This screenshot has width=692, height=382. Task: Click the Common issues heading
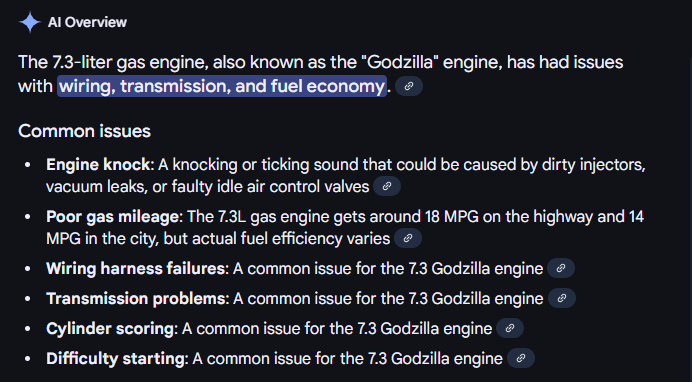[x=84, y=131]
